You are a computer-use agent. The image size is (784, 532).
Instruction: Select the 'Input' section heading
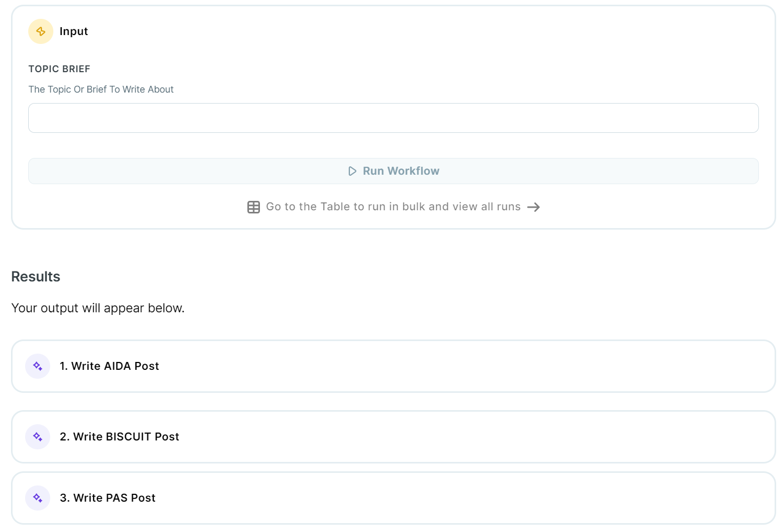point(74,31)
